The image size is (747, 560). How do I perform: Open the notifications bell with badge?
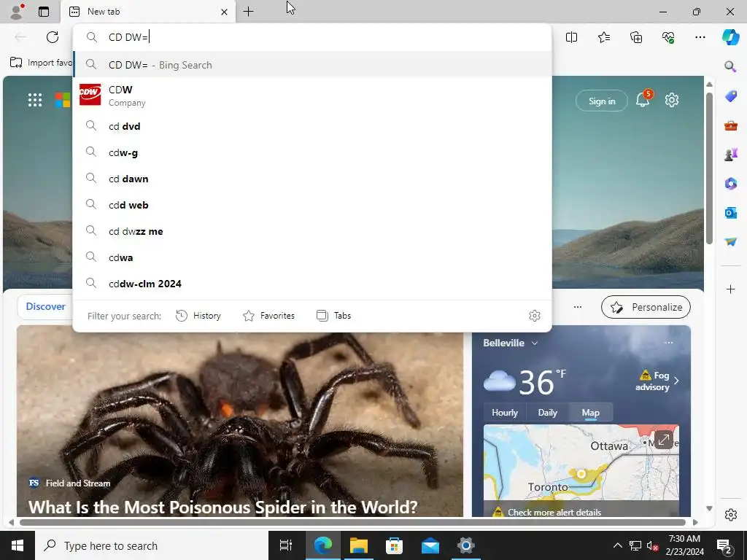tap(643, 99)
